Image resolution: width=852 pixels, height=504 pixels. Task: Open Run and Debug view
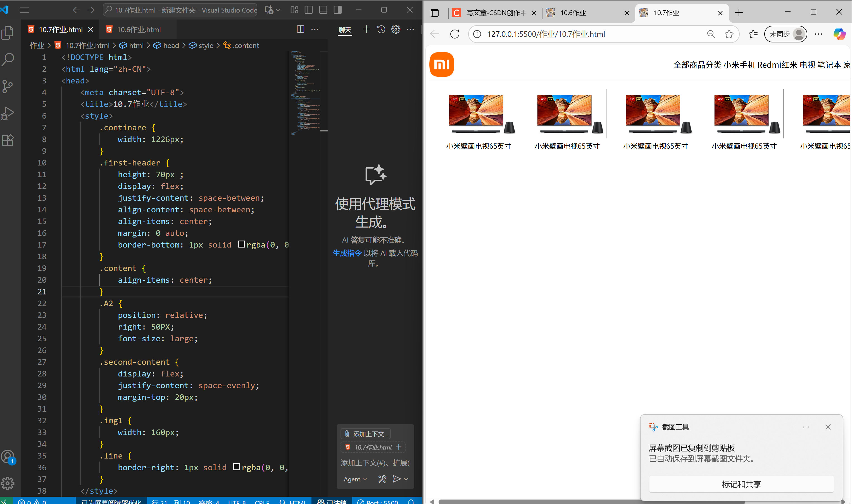click(8, 113)
